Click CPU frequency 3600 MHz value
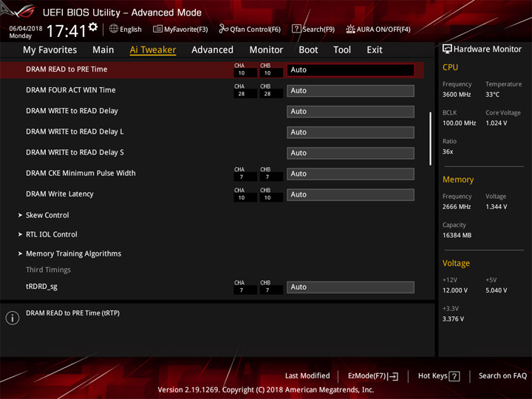 (457, 95)
